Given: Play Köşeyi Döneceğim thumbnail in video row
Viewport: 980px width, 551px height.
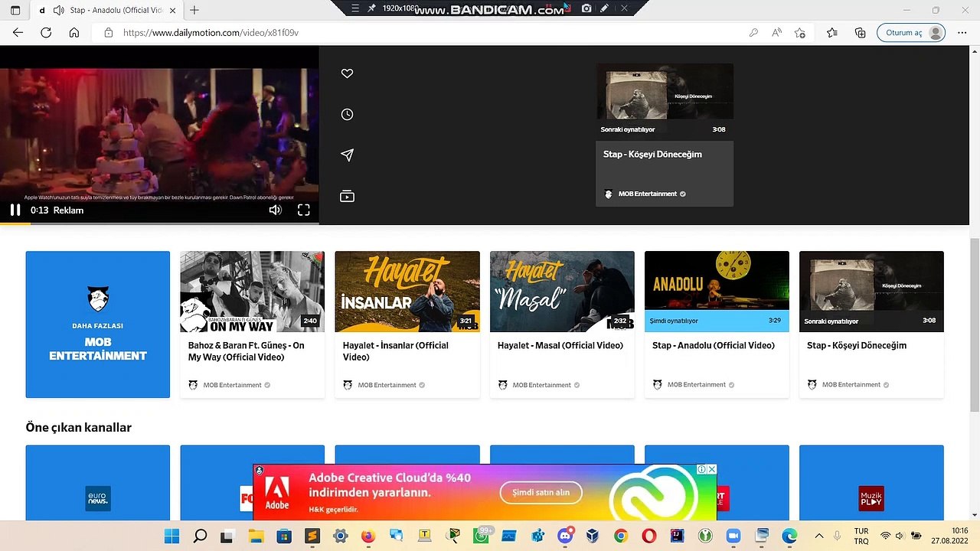Looking at the screenshot, I should [x=871, y=292].
